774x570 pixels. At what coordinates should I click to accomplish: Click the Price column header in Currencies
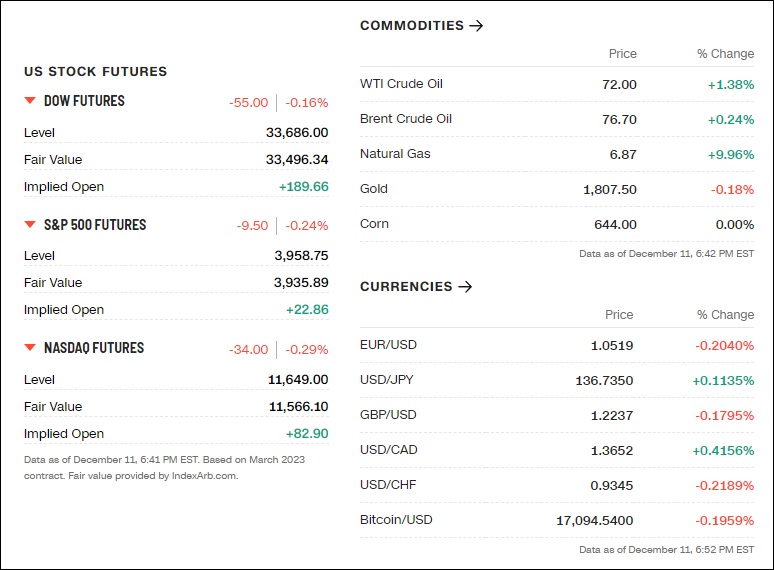tap(619, 315)
